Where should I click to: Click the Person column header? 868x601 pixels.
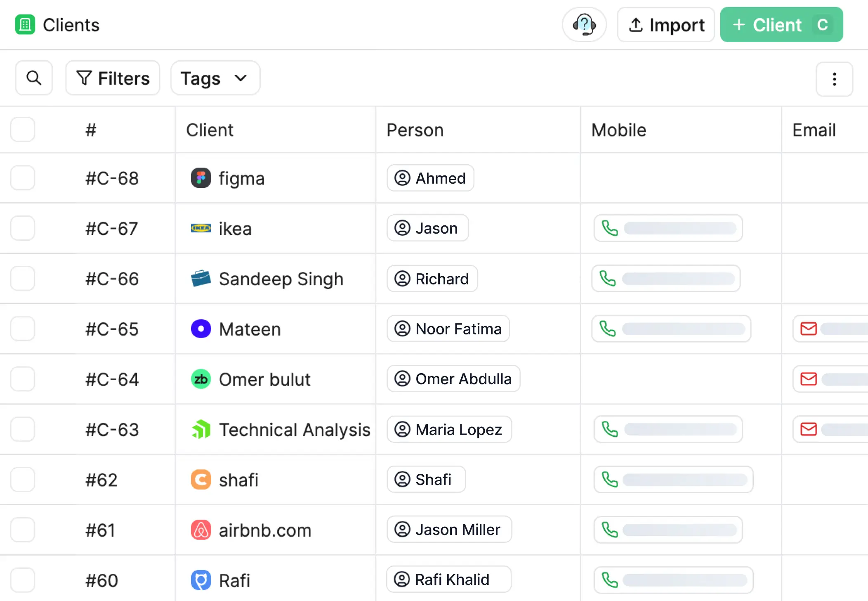click(415, 130)
